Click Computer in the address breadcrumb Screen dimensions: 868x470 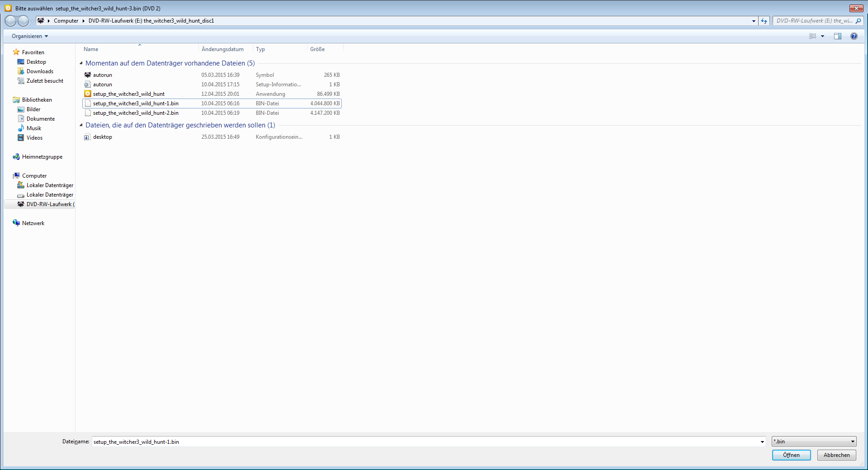pyautogui.click(x=66, y=21)
